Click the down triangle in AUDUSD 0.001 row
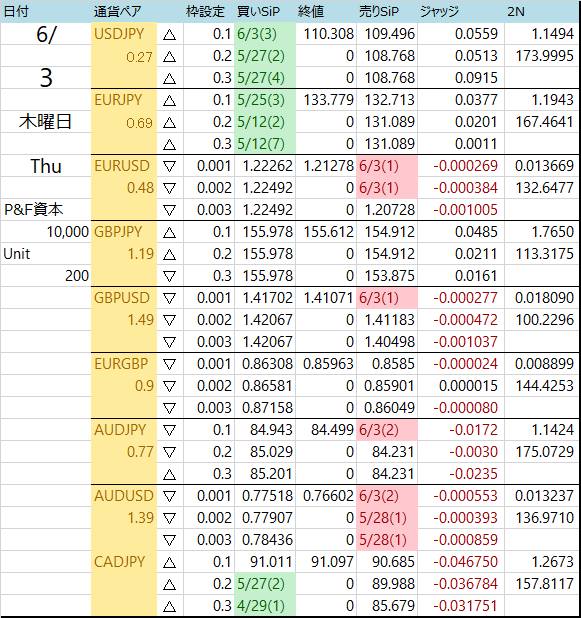 (169, 497)
